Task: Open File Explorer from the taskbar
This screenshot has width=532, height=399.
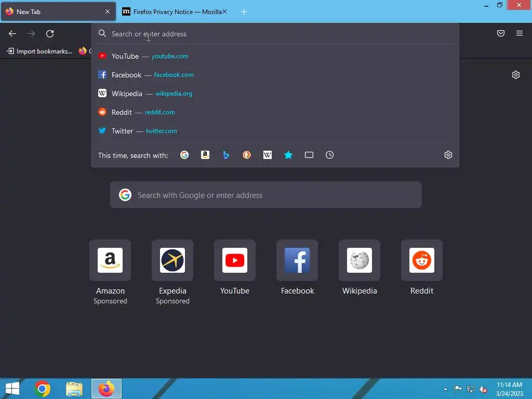Action: pos(74,389)
